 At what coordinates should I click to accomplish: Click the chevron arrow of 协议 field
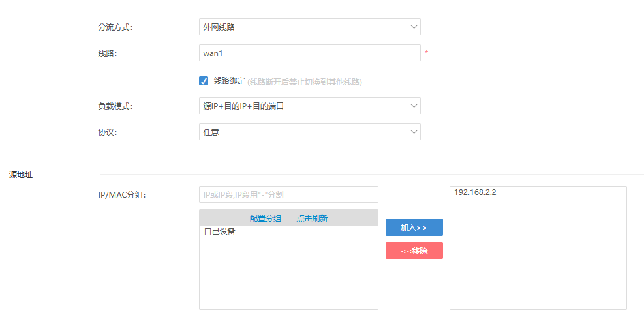tap(413, 132)
